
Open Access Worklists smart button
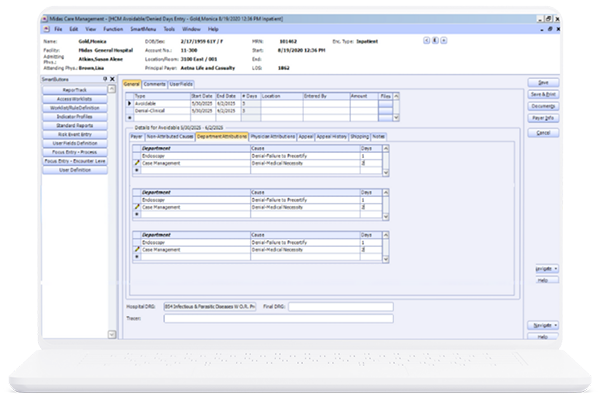pyautogui.click(x=75, y=99)
